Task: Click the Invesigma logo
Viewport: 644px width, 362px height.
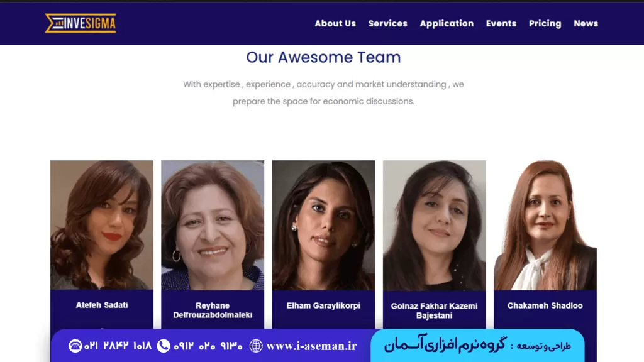Action: click(80, 23)
